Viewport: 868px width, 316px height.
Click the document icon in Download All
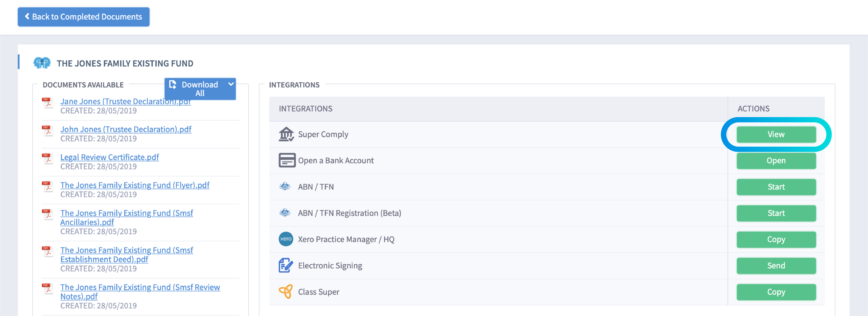[172, 84]
